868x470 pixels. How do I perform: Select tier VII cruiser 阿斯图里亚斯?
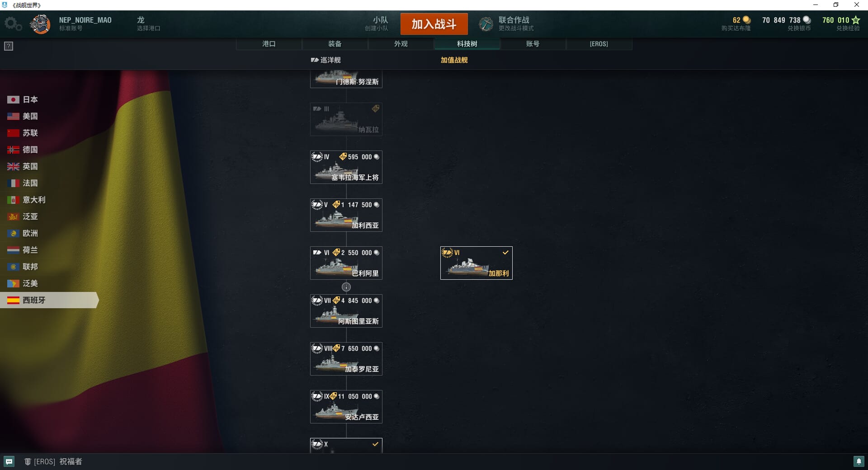click(x=346, y=311)
